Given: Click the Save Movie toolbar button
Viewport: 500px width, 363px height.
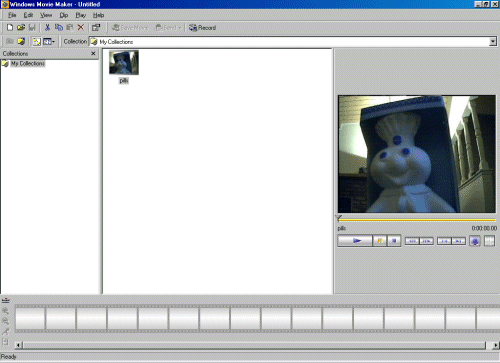Looking at the screenshot, I should (130, 28).
